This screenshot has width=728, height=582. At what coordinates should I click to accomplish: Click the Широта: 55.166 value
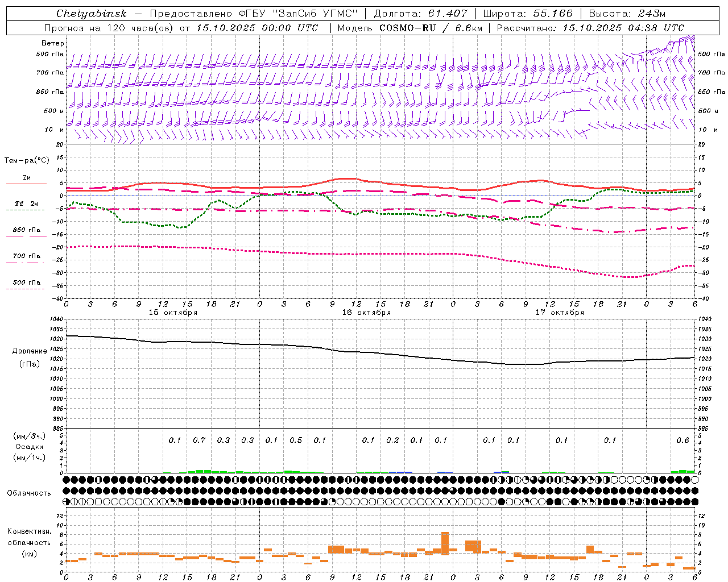click(528, 14)
